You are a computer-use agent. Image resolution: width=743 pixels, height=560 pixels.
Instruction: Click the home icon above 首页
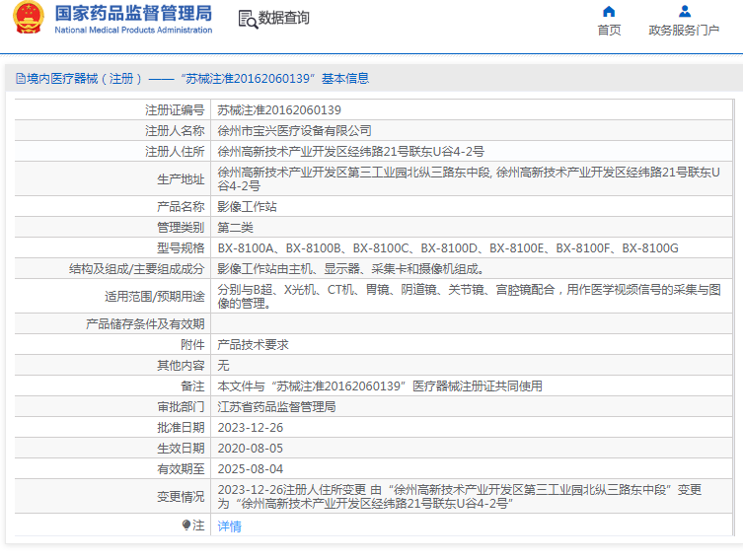[609, 12]
